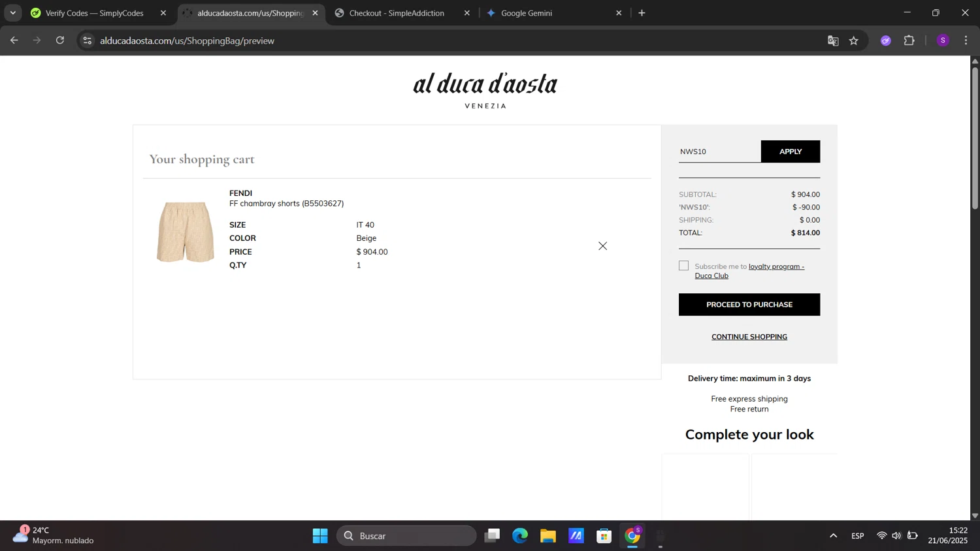Open the FENDI shorts thumbnail image
The width and height of the screenshot is (980, 551).
coord(186,232)
